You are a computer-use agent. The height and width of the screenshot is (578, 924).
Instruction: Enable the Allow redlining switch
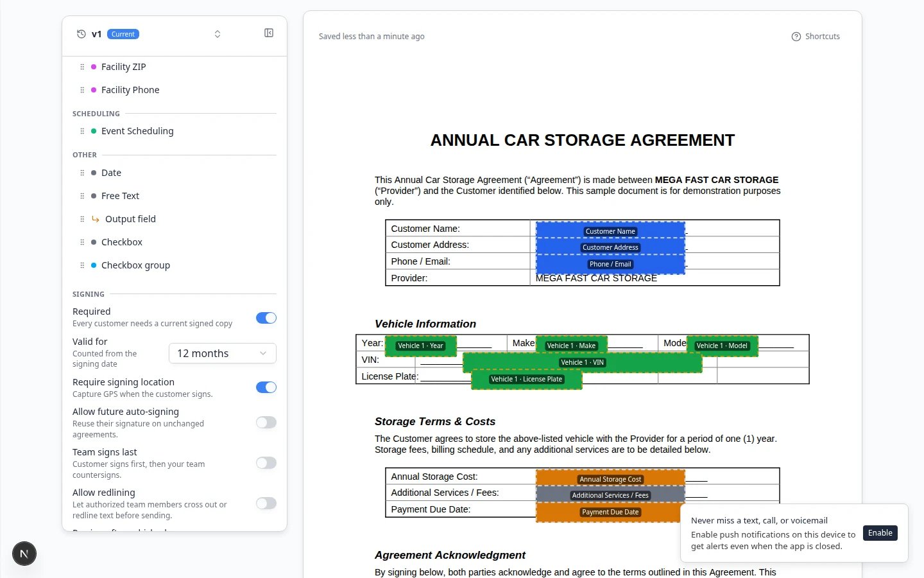(266, 503)
